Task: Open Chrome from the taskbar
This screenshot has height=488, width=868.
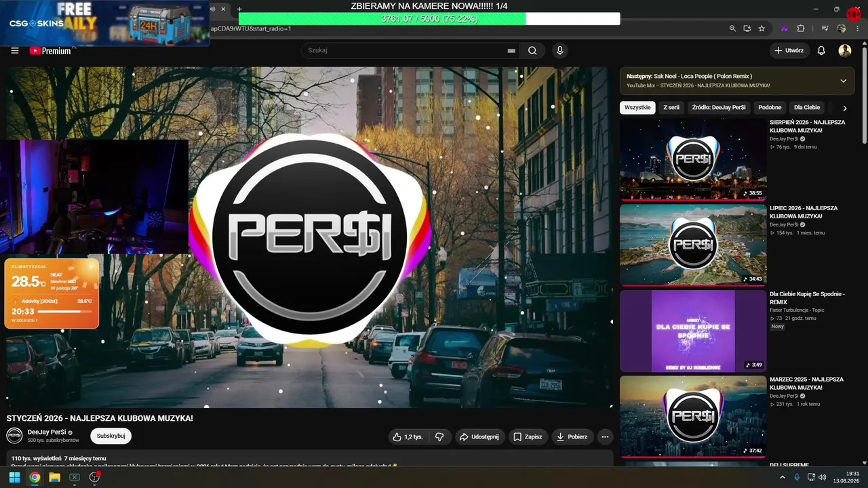Action: point(35,477)
